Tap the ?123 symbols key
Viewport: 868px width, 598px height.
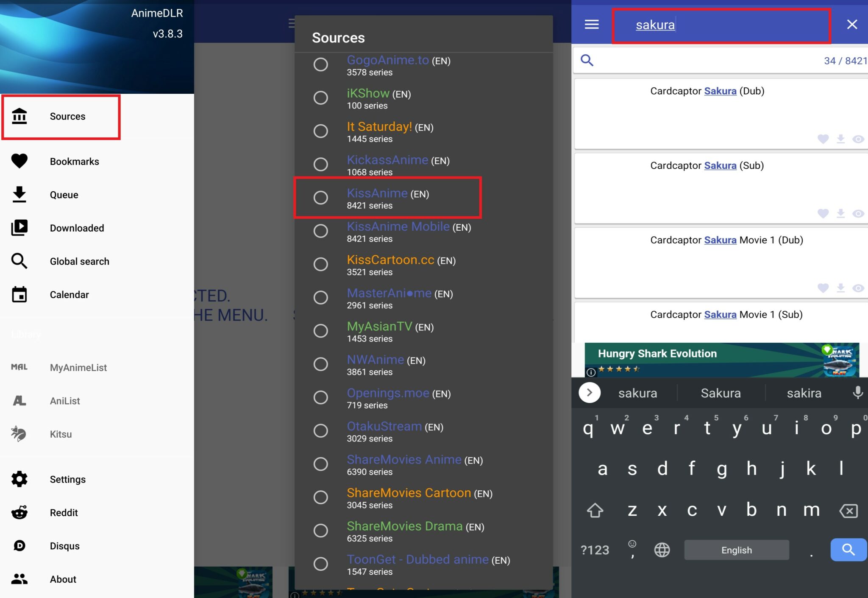click(595, 550)
